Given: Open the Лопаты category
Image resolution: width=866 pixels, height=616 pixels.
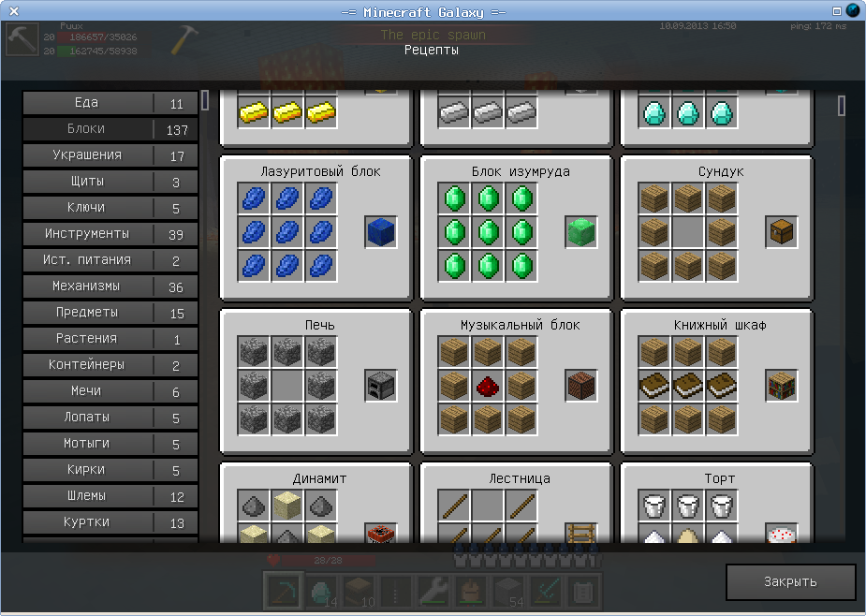Looking at the screenshot, I should (110, 418).
